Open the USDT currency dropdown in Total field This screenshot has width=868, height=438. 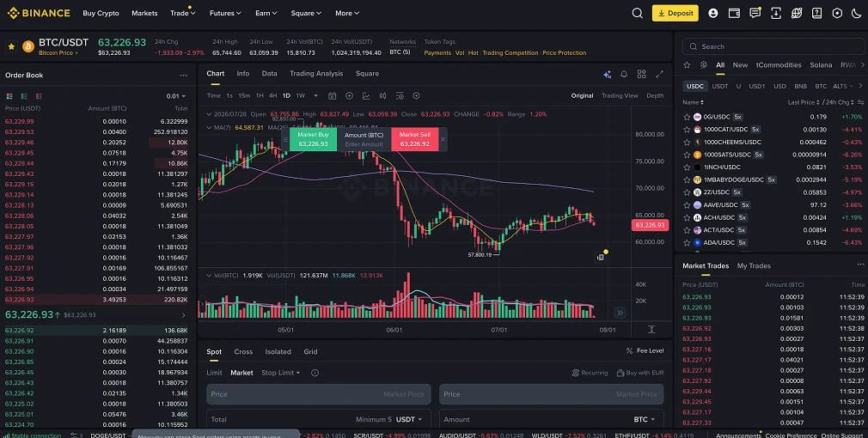point(409,419)
